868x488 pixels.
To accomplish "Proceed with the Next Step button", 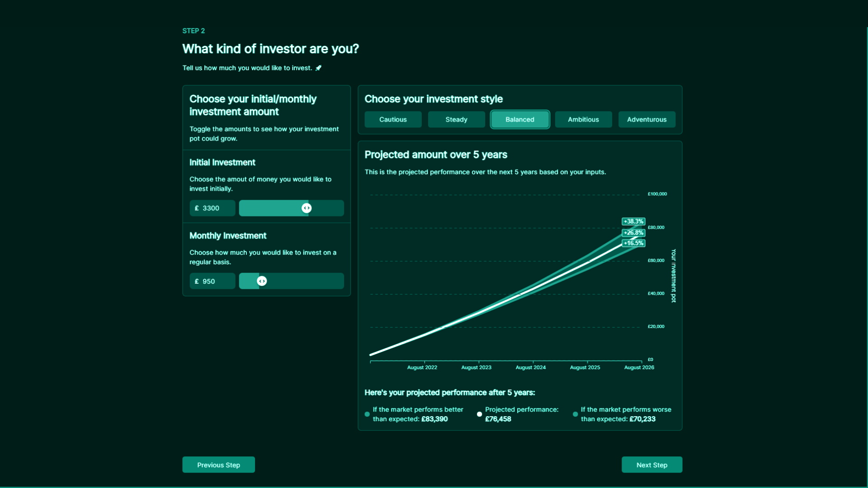I will 651,465.
